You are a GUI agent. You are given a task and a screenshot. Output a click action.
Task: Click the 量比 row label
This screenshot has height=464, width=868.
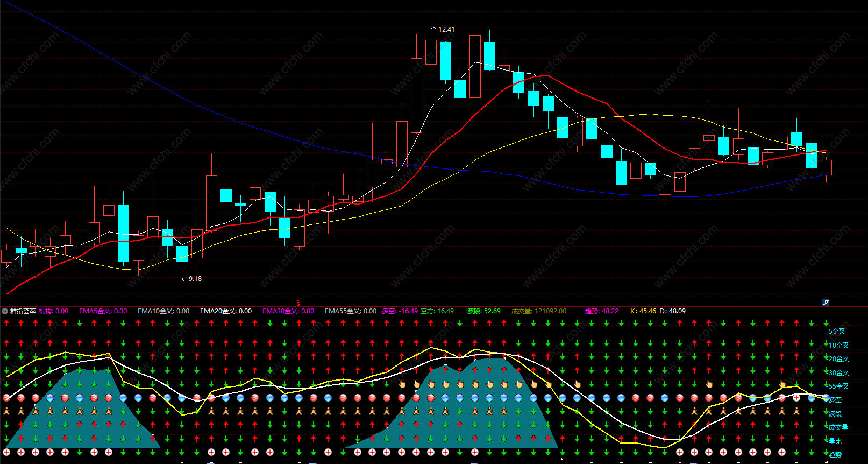tap(835, 441)
